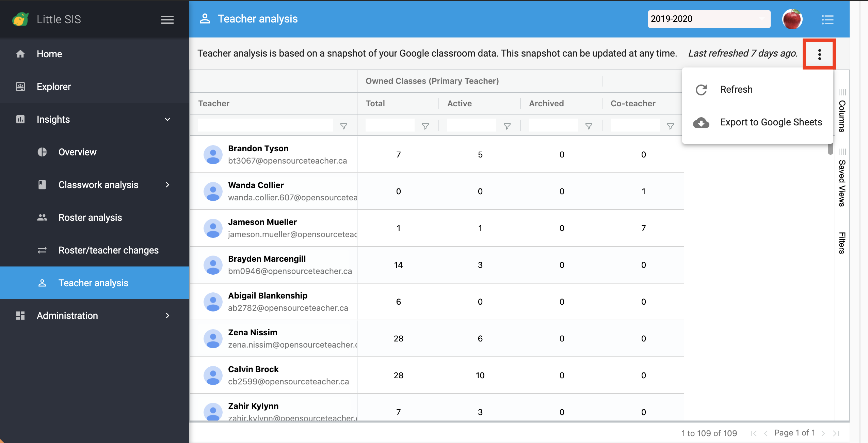The width and height of the screenshot is (868, 443).
Task: Navigate to Roster analysis
Action: (90, 217)
